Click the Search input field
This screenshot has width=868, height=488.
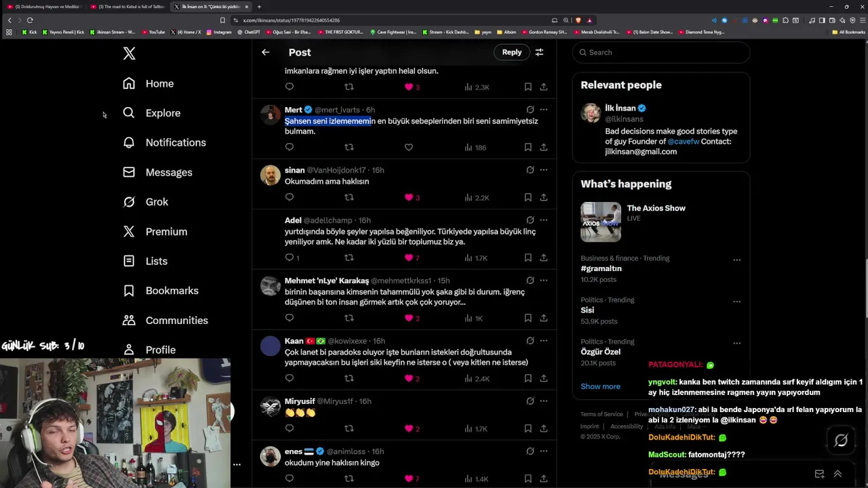pyautogui.click(x=661, y=52)
